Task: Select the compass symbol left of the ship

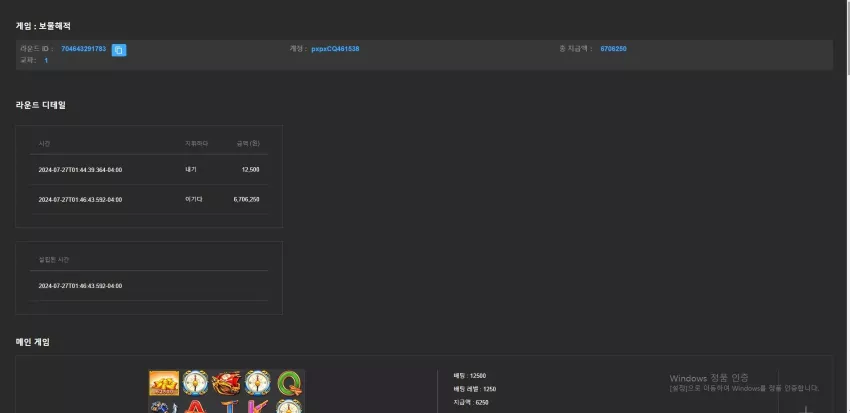Action: [x=195, y=383]
